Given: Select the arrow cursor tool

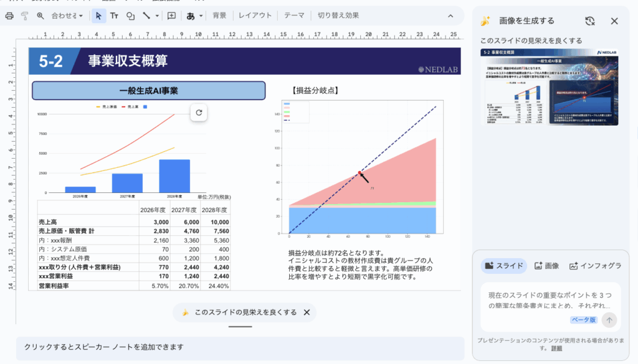Looking at the screenshot, I should click(98, 16).
